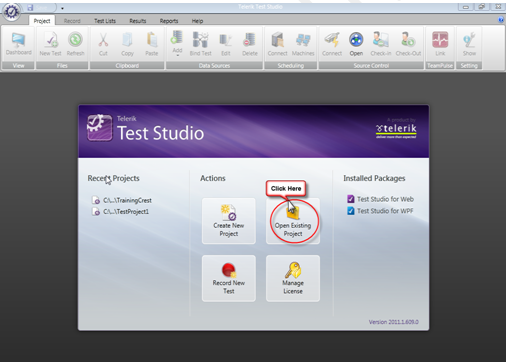506x362 pixels.
Task: Click the Add data source icon
Action: click(x=177, y=39)
